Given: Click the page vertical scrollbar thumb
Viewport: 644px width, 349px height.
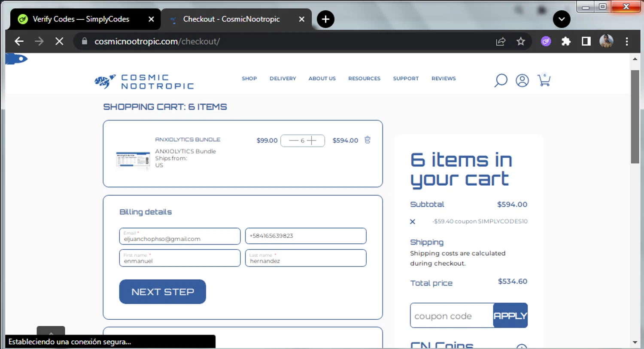Looking at the screenshot, I should (x=635, y=116).
